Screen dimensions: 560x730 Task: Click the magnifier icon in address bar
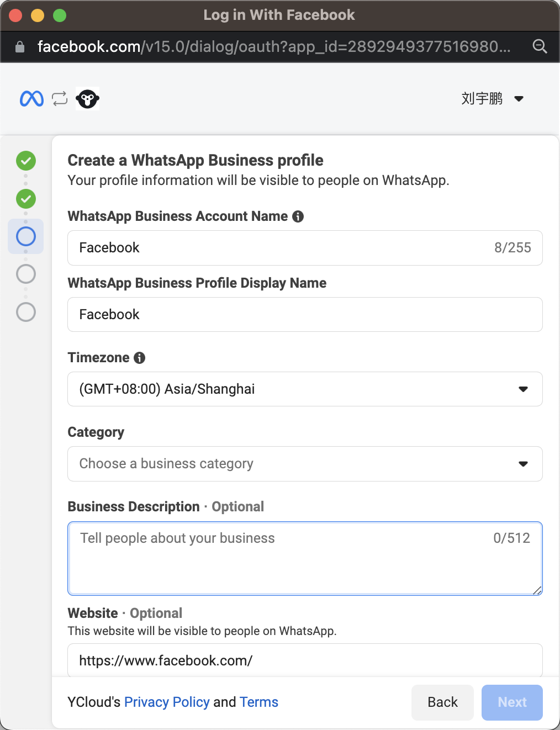coord(540,47)
